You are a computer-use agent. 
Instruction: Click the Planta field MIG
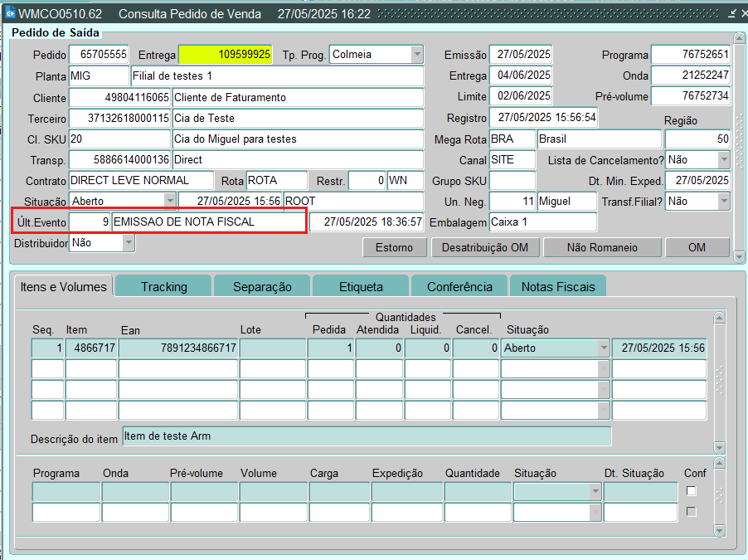(99, 75)
